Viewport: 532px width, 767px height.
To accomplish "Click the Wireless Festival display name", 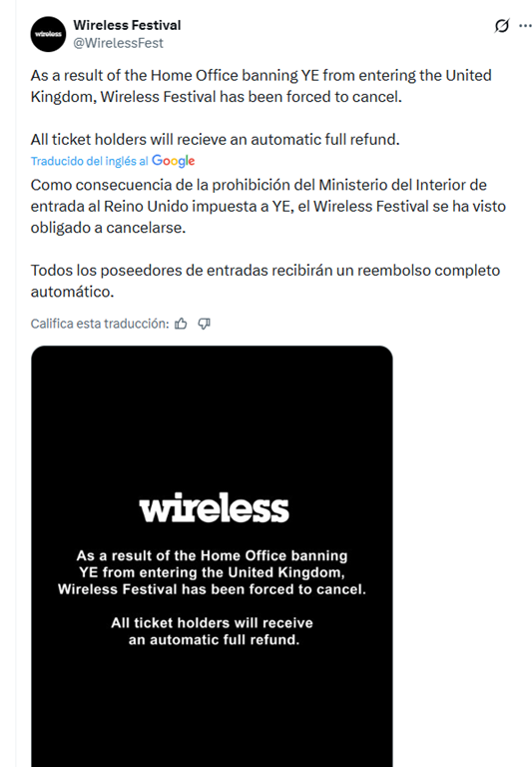I will pyautogui.click(x=127, y=25).
